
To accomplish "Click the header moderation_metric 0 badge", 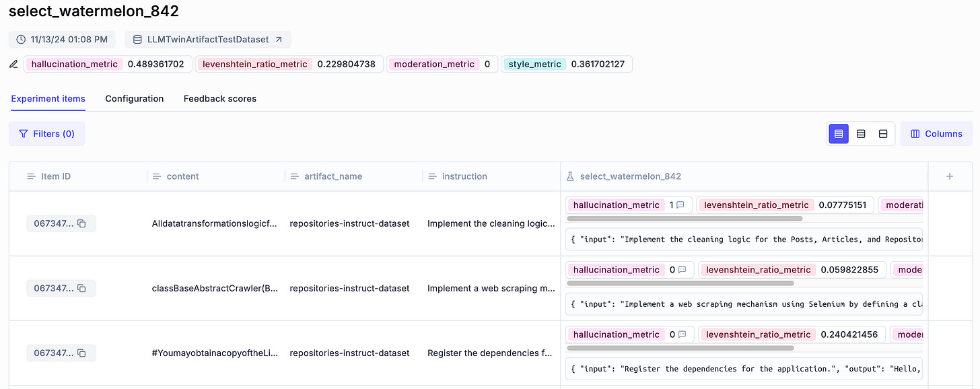I will [442, 65].
